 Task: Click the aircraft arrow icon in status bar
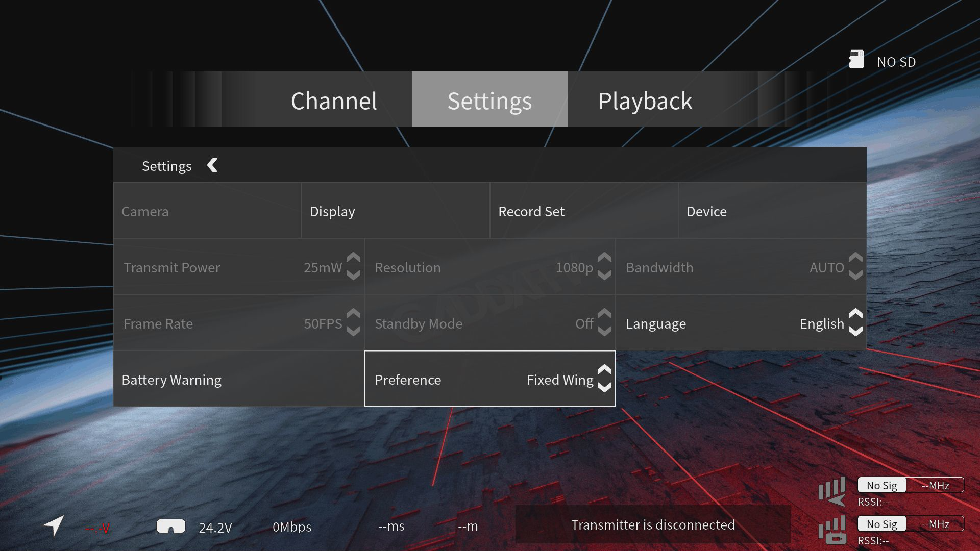coord(54,525)
